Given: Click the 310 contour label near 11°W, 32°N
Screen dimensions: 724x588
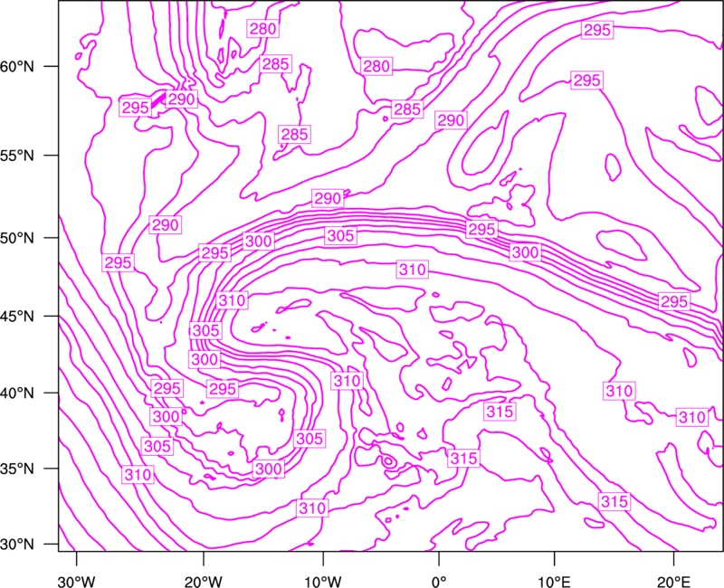Looking at the screenshot, I should [312, 508].
